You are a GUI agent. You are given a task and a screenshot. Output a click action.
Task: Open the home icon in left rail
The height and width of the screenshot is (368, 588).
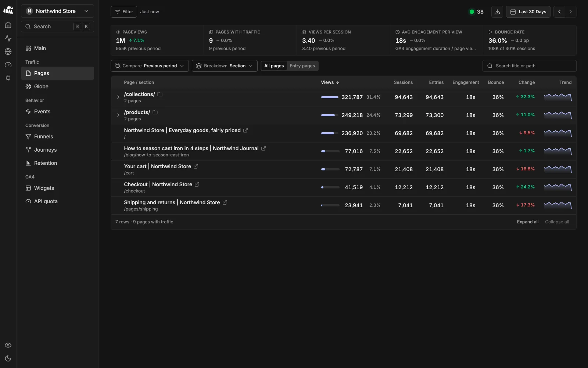(x=8, y=25)
